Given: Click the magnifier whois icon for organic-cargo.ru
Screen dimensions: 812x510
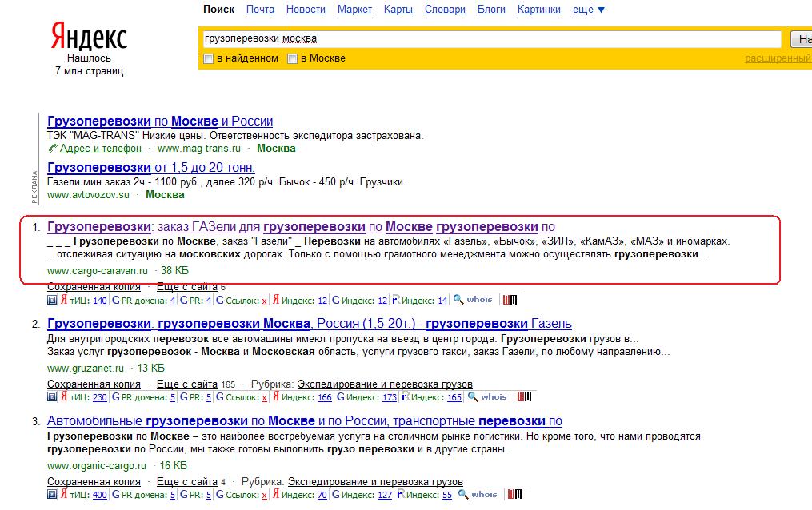Looking at the screenshot, I should pos(463,494).
